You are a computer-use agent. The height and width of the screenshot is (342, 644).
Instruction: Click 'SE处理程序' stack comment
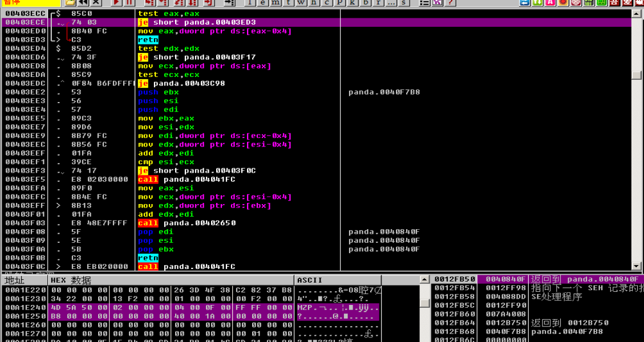(557, 297)
